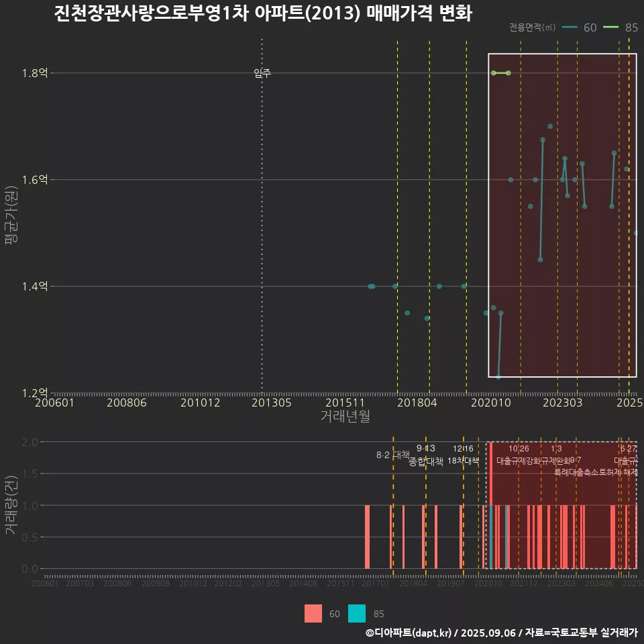This screenshot has height=644, width=644.
Task: Click the 201701 label on volume chart axis
Action: pyautogui.click(x=376, y=583)
